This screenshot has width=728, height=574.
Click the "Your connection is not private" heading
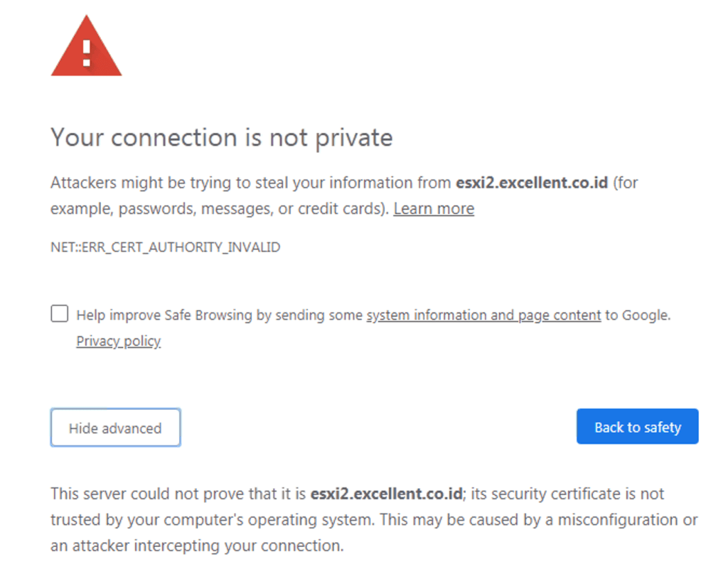coord(221,137)
